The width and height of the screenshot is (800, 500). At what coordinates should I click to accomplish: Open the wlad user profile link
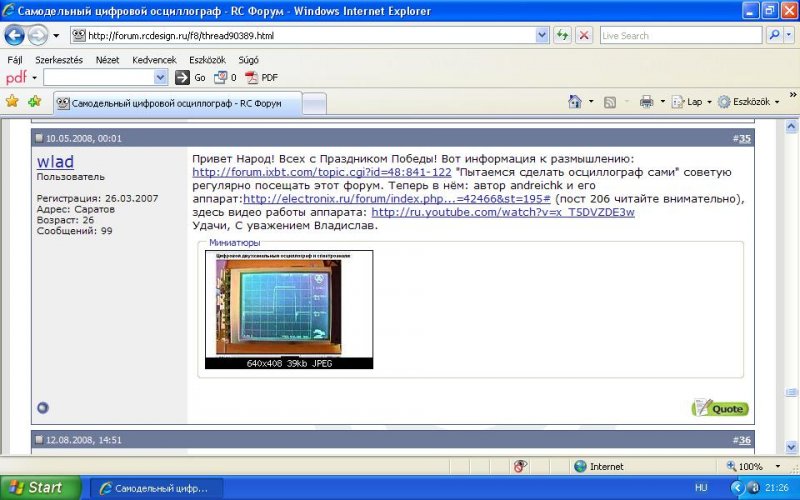[55, 162]
